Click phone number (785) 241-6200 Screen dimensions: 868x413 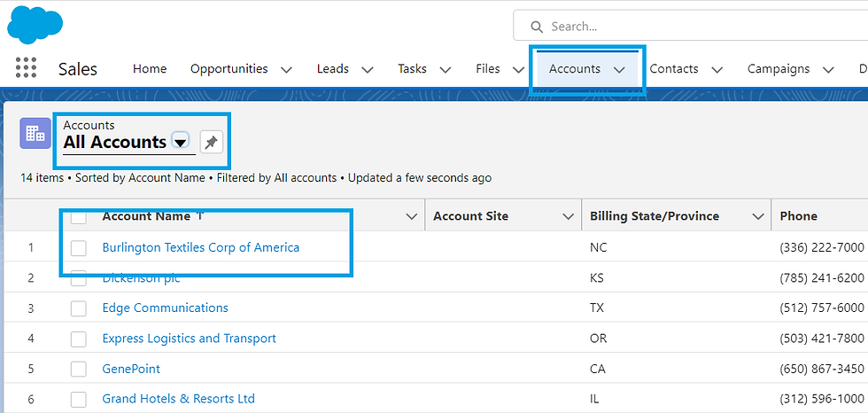pos(822,278)
